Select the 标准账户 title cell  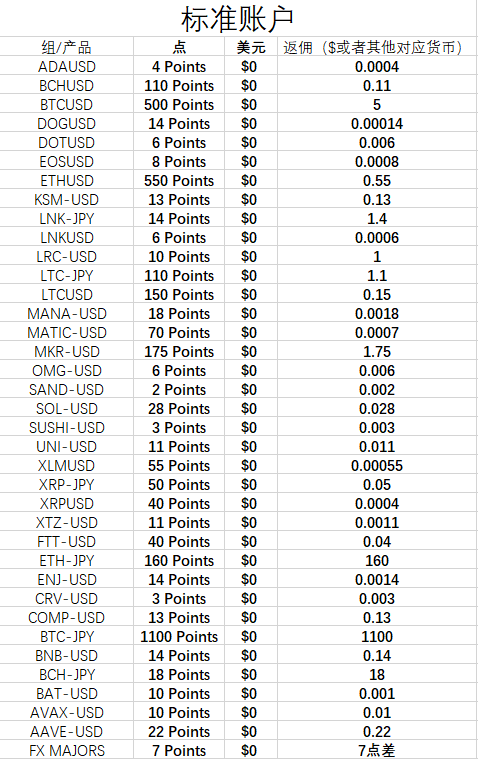click(x=237, y=18)
